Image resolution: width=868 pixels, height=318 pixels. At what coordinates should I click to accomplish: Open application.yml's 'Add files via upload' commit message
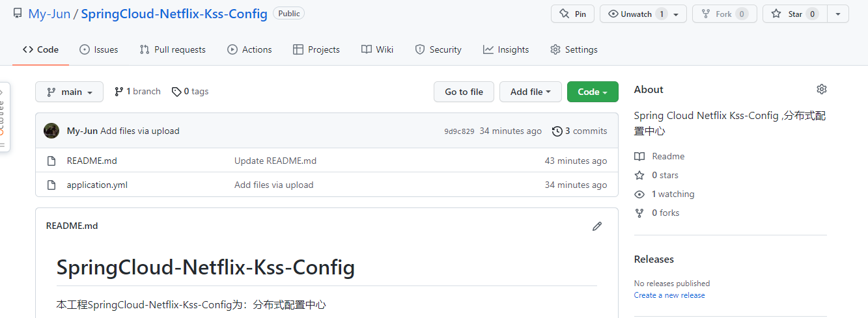[274, 185]
